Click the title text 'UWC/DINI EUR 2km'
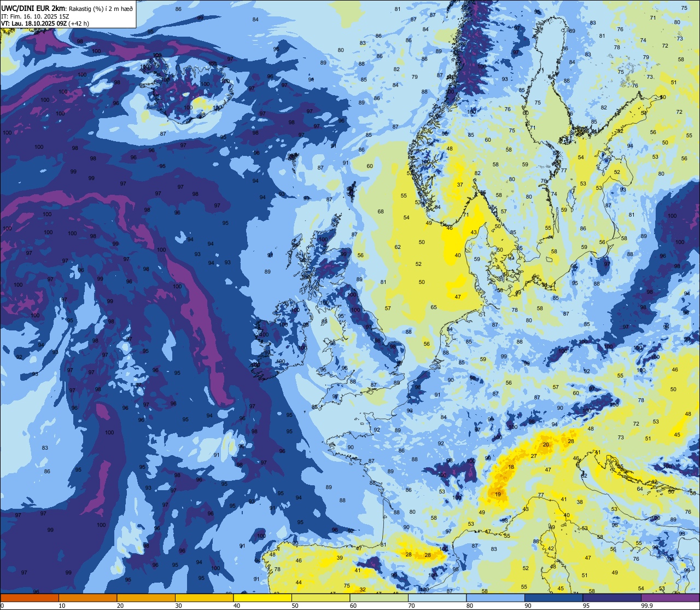The height and width of the screenshot is (610, 700). coord(33,8)
